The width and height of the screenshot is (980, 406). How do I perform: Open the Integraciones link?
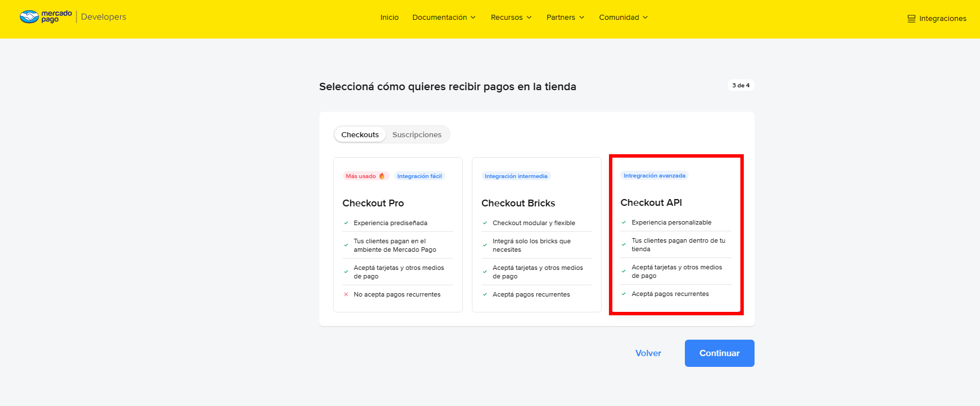937,19
